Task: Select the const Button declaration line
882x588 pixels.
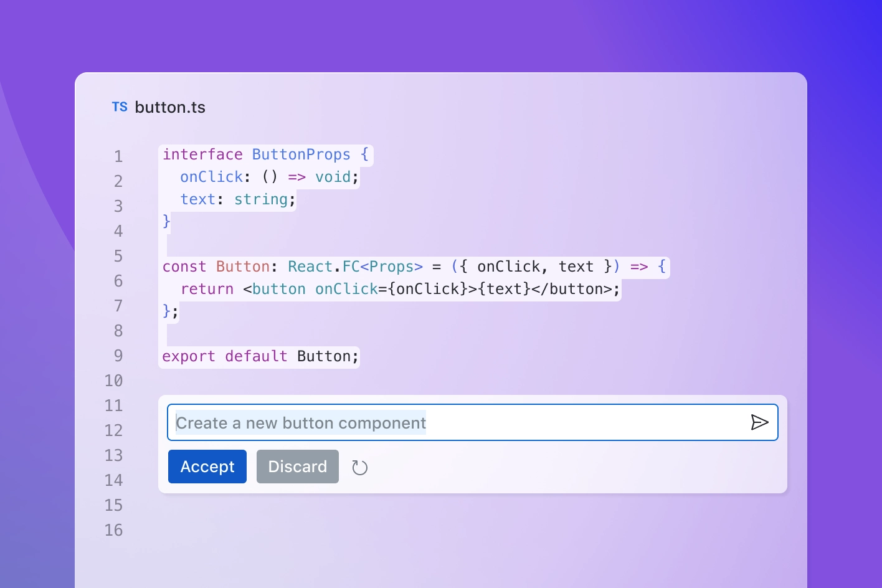Action: click(x=414, y=266)
